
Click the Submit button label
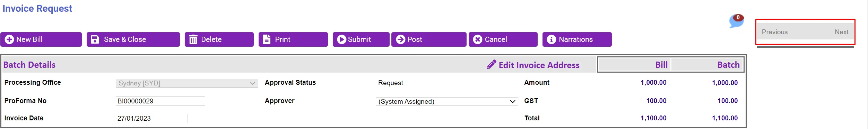[359, 39]
